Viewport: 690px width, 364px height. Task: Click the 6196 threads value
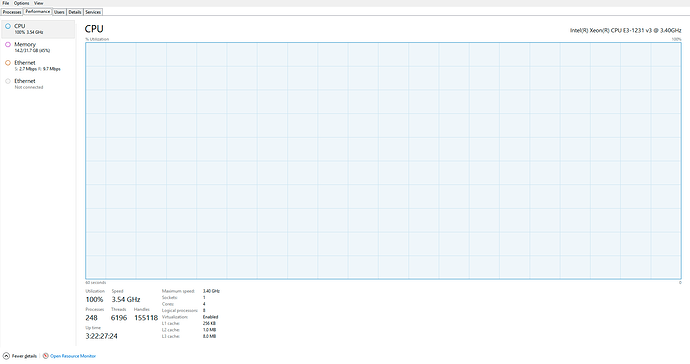(x=119, y=318)
